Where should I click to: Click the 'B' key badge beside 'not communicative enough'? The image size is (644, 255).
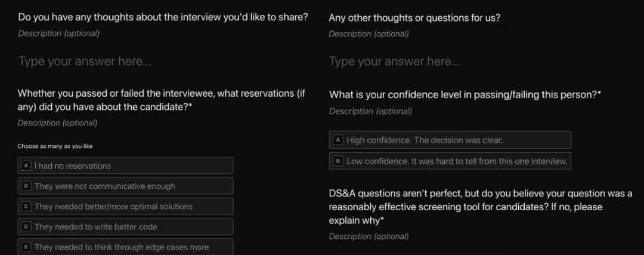click(x=26, y=186)
